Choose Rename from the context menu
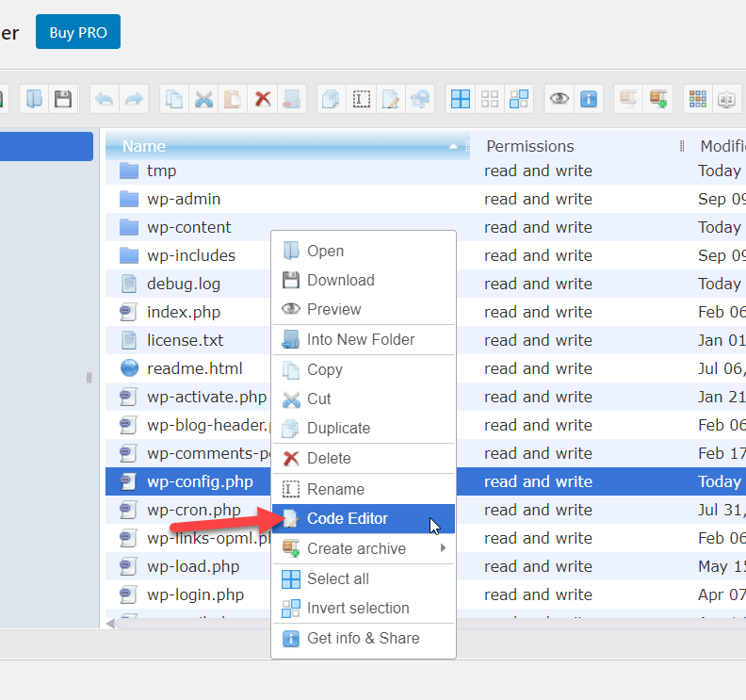 364,489
